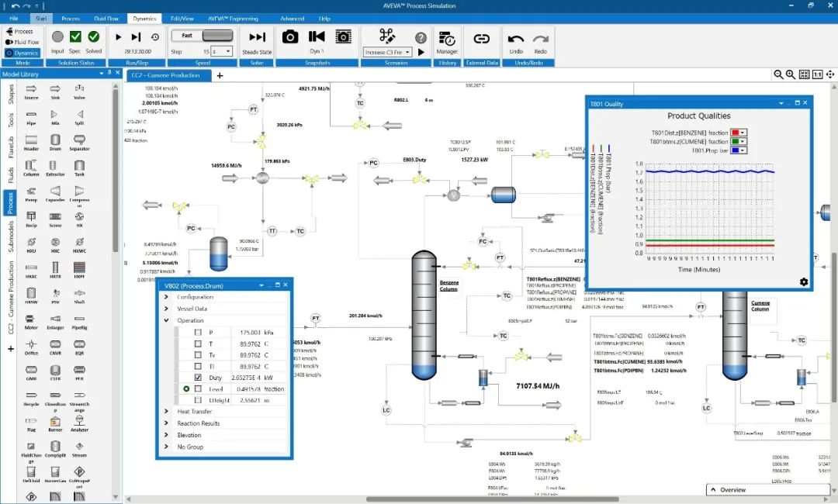Pick the Drum model from the library

(55, 142)
